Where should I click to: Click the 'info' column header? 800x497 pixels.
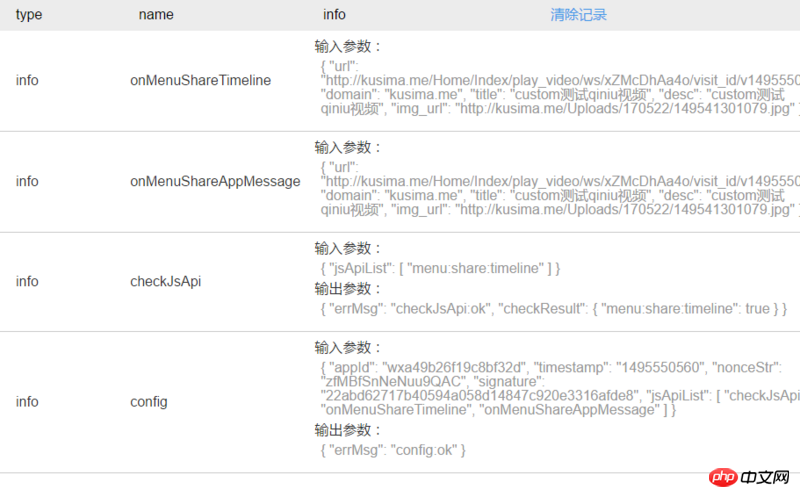[x=334, y=15]
